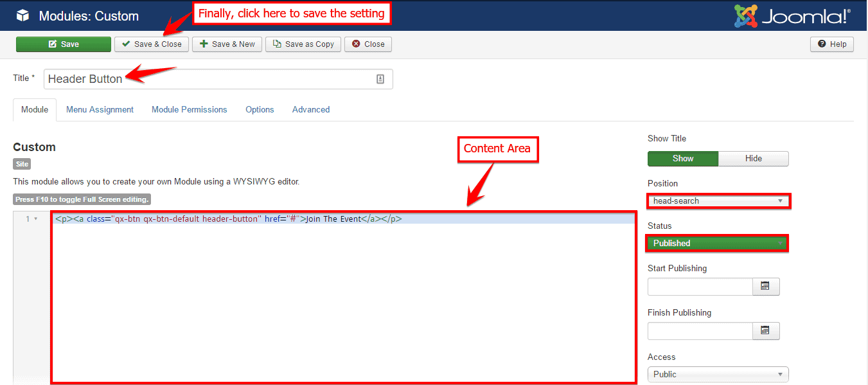Click in the HTML code editor area
The height and width of the screenshot is (385, 868).
coord(342,296)
